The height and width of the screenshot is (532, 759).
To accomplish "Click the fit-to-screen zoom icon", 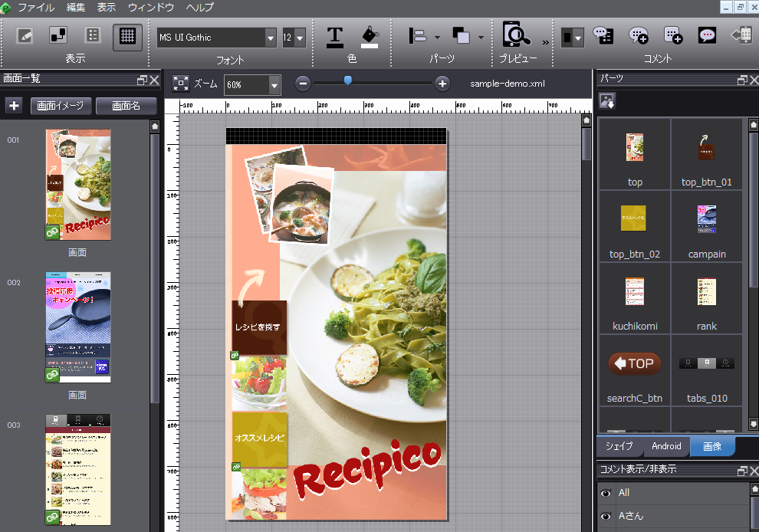I will pyautogui.click(x=181, y=84).
